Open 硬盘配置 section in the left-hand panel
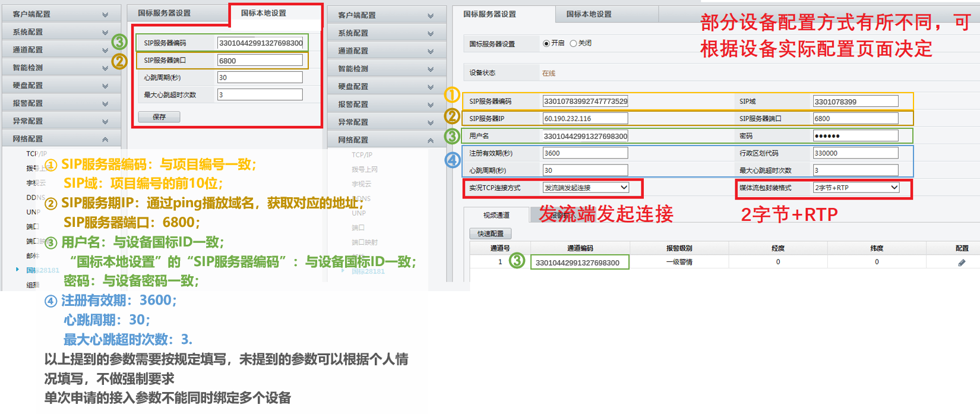The height and width of the screenshot is (414, 980). [61, 86]
